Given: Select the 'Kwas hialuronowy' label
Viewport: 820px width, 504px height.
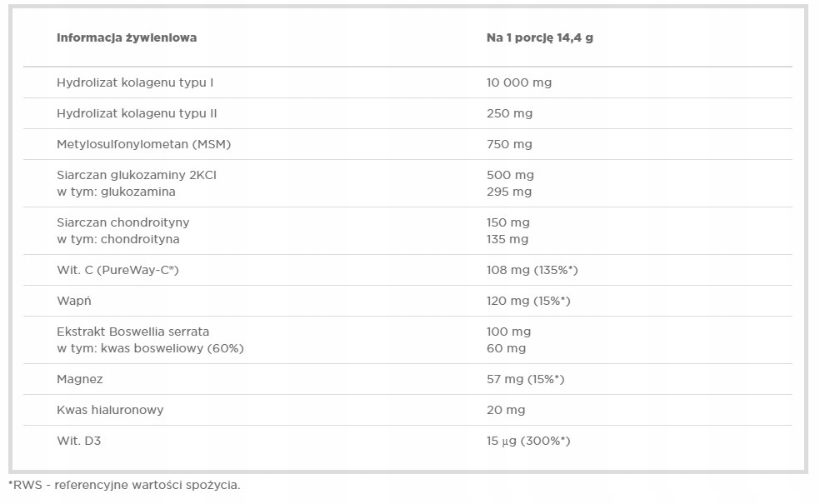Looking at the screenshot, I should coord(110,410).
